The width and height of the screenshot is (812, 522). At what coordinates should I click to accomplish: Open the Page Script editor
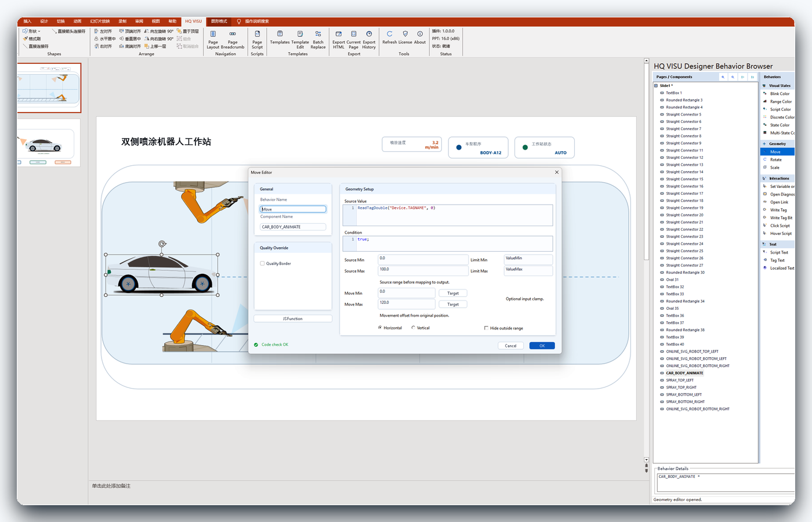(x=257, y=39)
